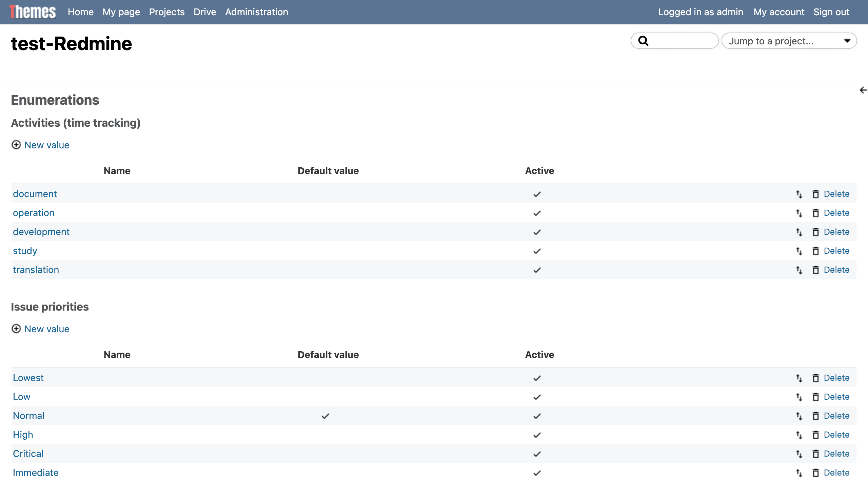Click the plus icon under Issue priorities
The height and width of the screenshot is (481, 868).
tap(16, 329)
